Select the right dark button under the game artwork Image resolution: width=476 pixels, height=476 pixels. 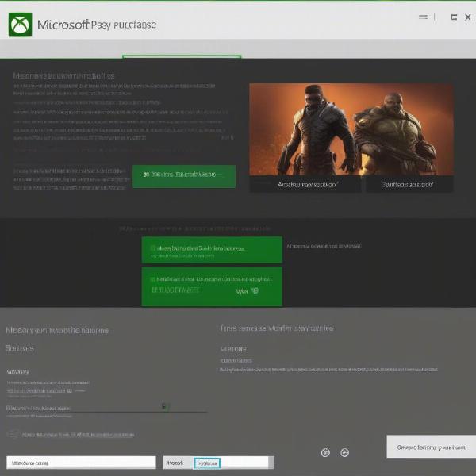point(409,184)
